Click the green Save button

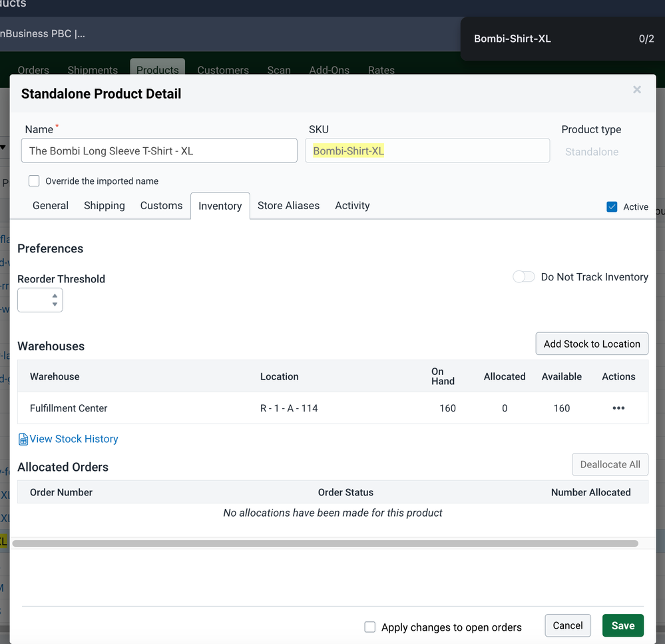(x=622, y=625)
